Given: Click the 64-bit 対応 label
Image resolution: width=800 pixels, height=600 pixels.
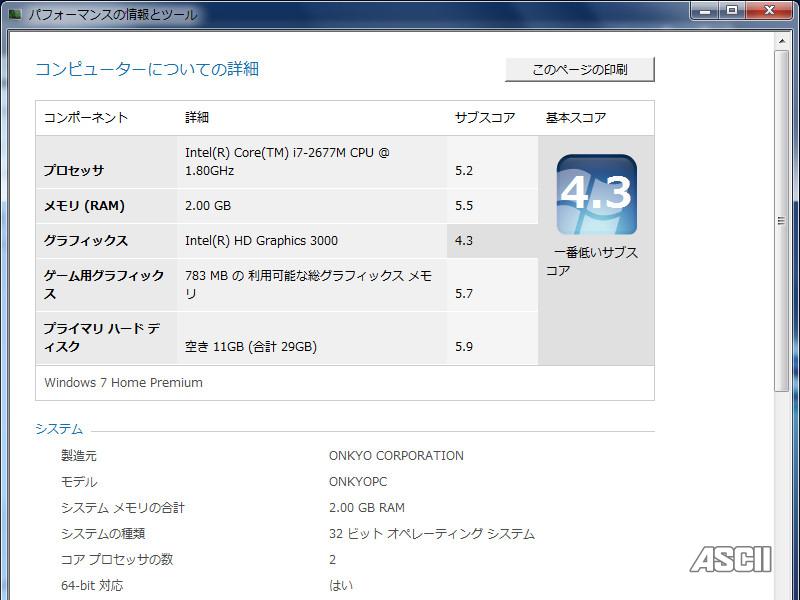Looking at the screenshot, I should pos(92,586).
